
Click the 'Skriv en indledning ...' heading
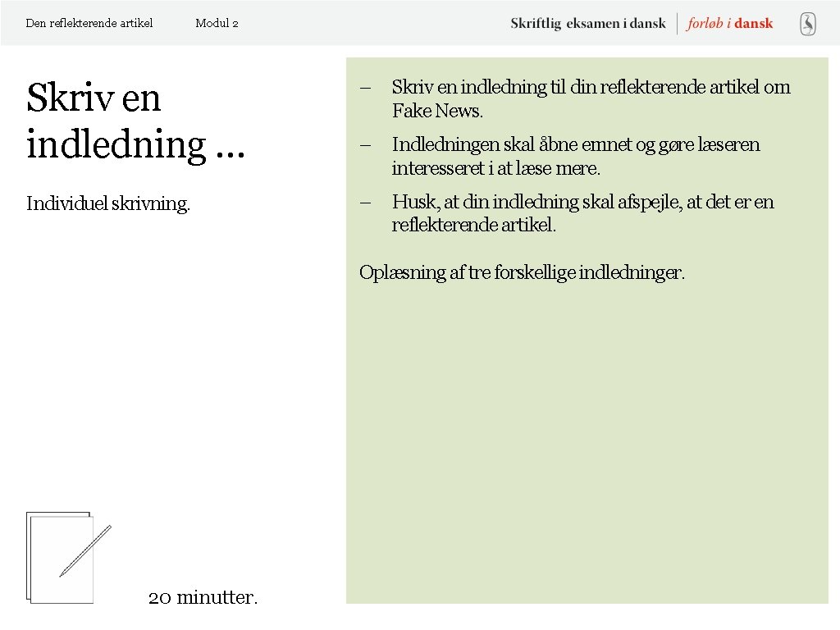pos(135,121)
